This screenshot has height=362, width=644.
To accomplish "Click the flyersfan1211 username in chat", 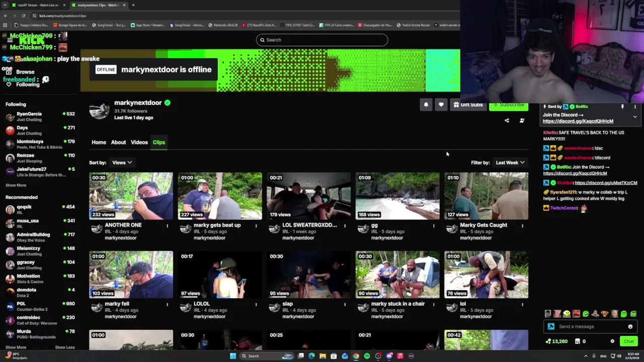I will click(563, 193).
